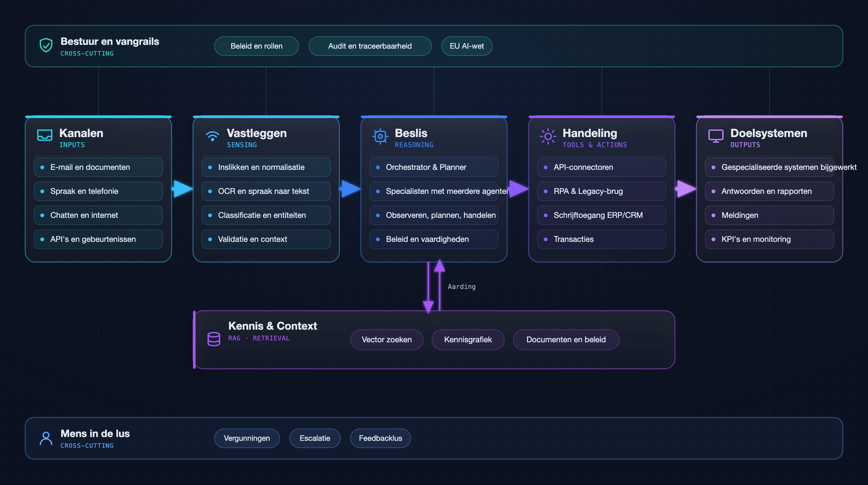
Task: Click the purple arrow between Beslis and Handeling
Action: (518, 189)
